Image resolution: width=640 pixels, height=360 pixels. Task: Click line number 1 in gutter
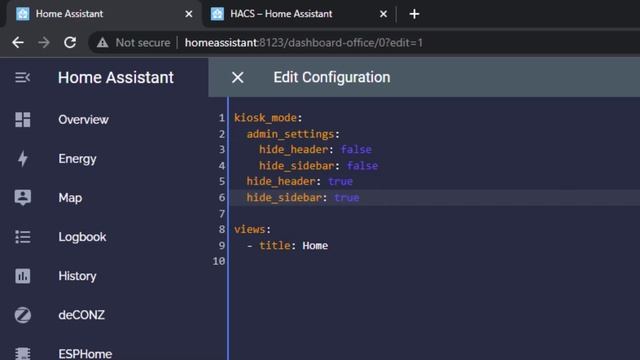tap(222, 118)
